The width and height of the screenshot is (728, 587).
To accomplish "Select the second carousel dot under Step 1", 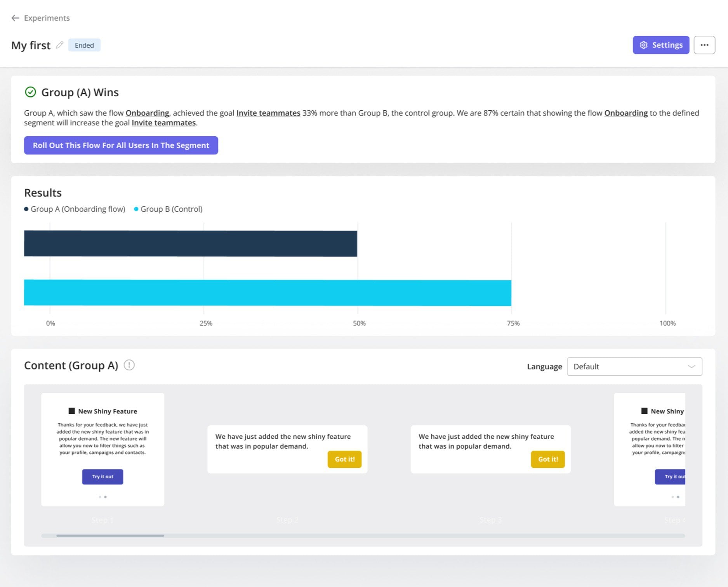I will [105, 497].
